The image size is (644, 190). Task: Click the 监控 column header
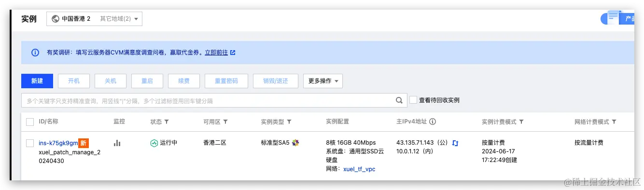coord(119,122)
